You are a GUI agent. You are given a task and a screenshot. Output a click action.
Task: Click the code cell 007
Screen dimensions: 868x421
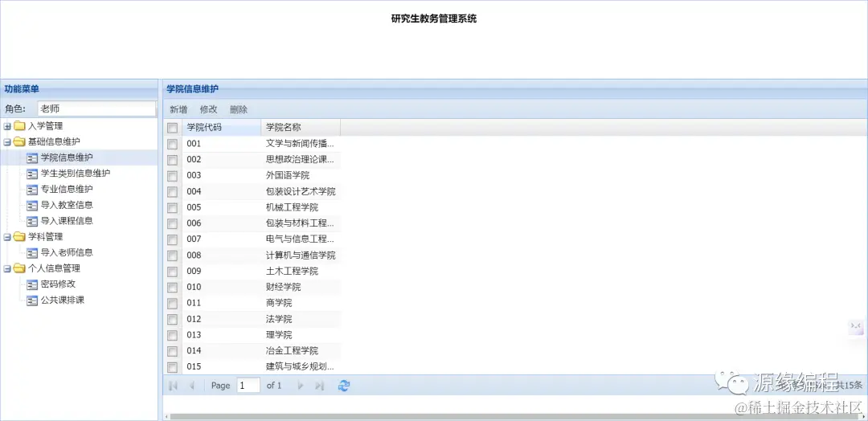point(222,239)
